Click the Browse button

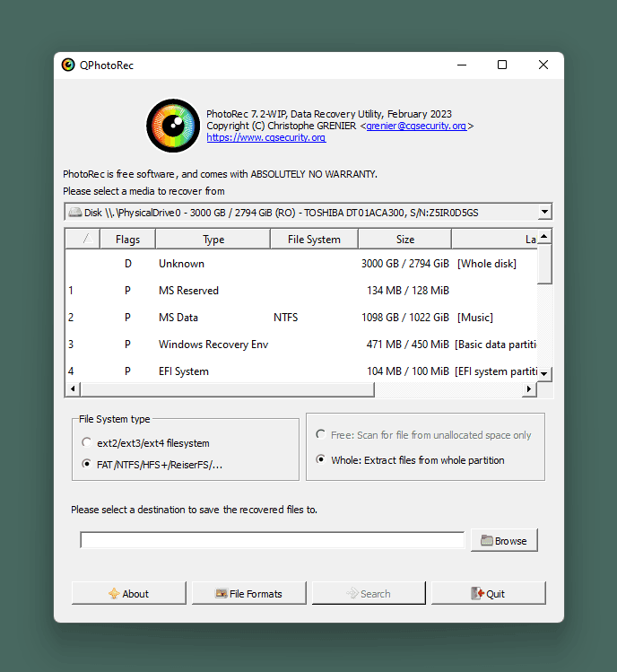(x=504, y=540)
